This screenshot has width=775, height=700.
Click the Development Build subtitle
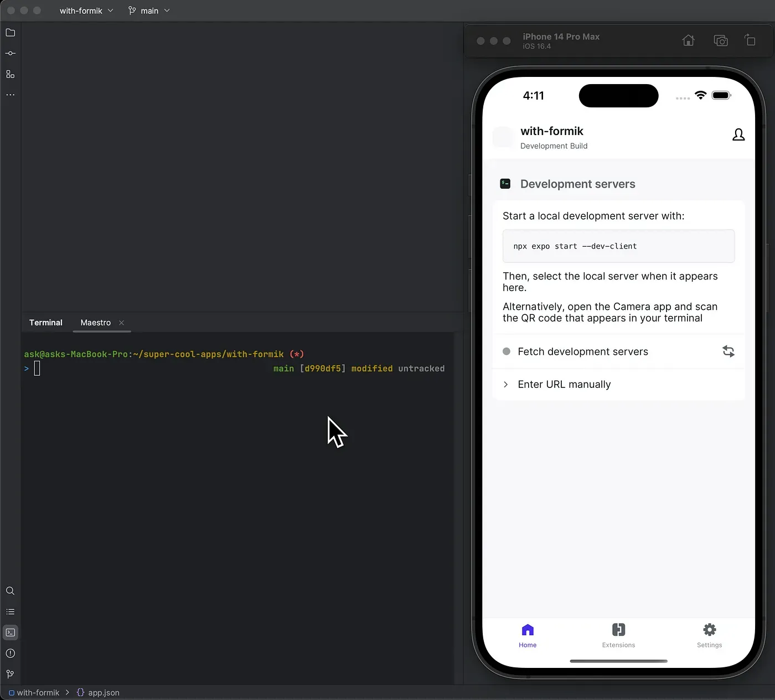(554, 146)
